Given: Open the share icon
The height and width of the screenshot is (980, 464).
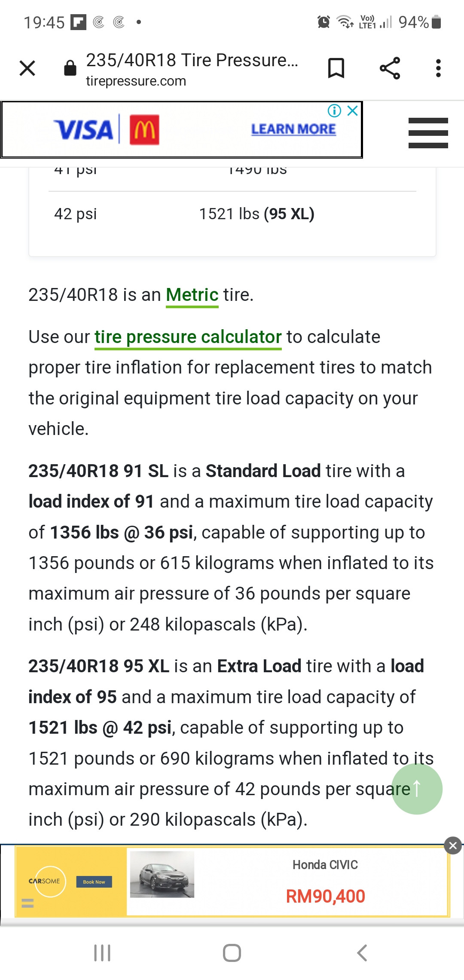Looking at the screenshot, I should click(x=390, y=68).
